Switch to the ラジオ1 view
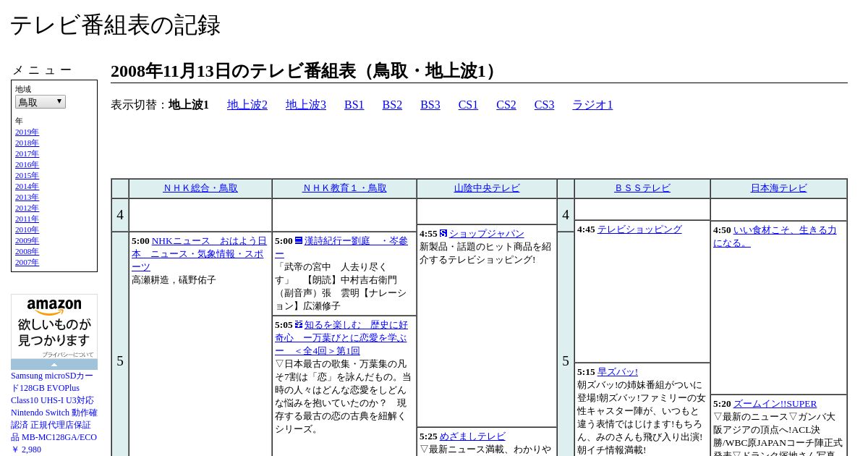868x456 pixels. coord(592,105)
